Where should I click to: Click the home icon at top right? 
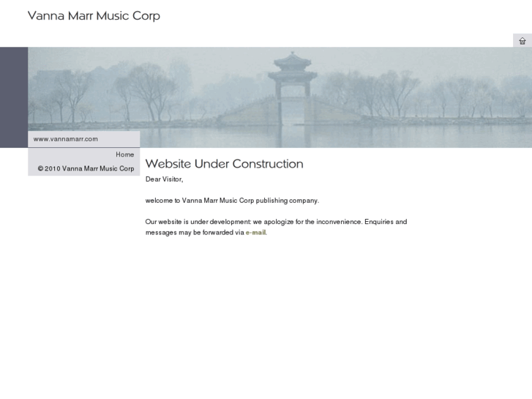(x=522, y=41)
